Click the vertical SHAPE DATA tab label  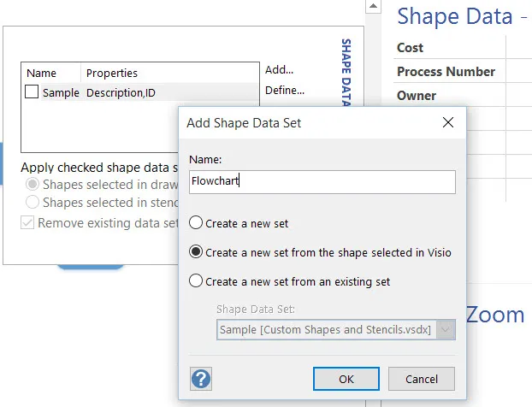click(x=346, y=73)
